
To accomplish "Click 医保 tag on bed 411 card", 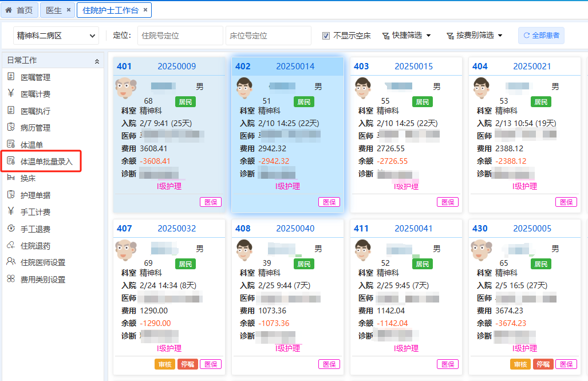I will [448, 364].
